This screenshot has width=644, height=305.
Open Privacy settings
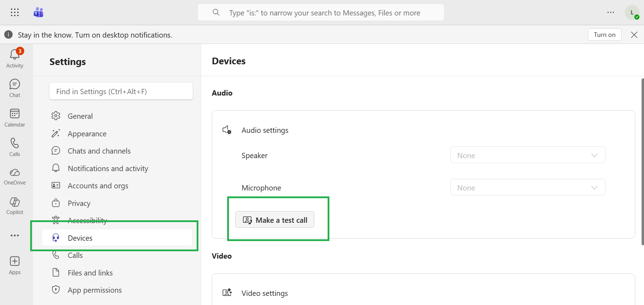pyautogui.click(x=79, y=203)
